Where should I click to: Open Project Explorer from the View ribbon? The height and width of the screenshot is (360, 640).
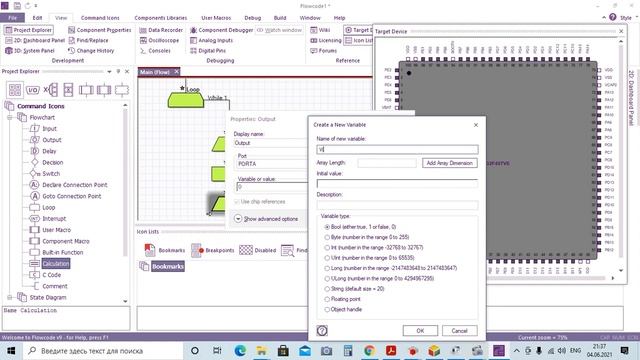[x=29, y=30]
